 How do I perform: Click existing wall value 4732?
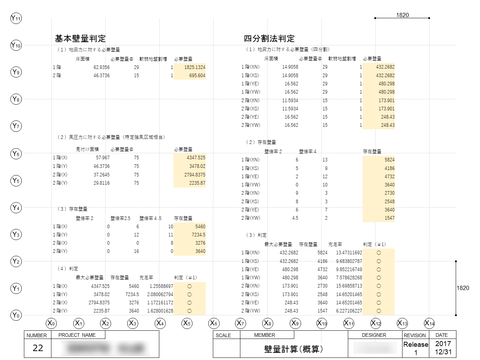(390, 177)
